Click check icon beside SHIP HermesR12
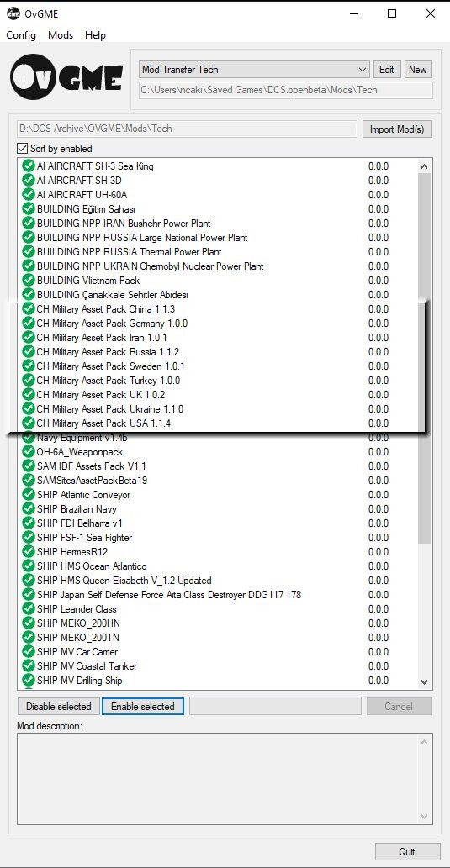Viewport: 450px width, 868px height. (28, 552)
